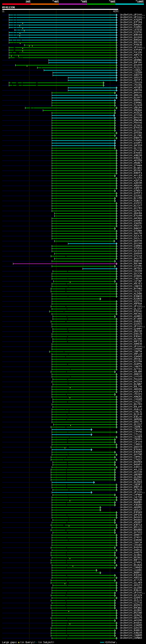The width and height of the screenshot is (146, 644).
Task: Open hit UniRef100_Q12HQ0
Action: click(131, 477)
